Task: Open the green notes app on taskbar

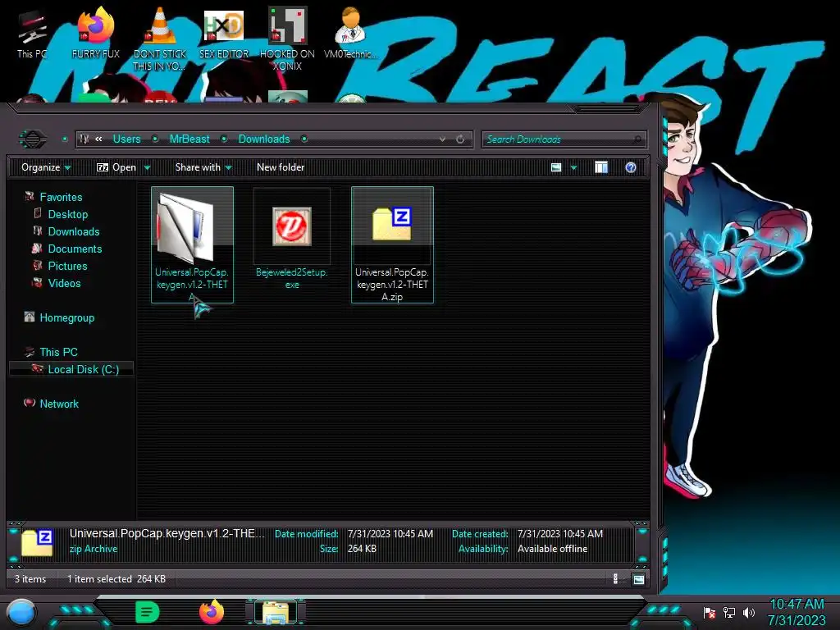Action: coord(148,612)
